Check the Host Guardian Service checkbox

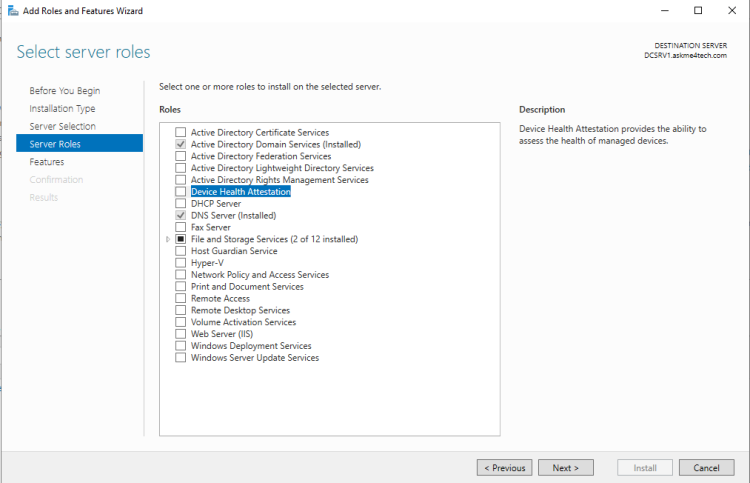(180, 251)
